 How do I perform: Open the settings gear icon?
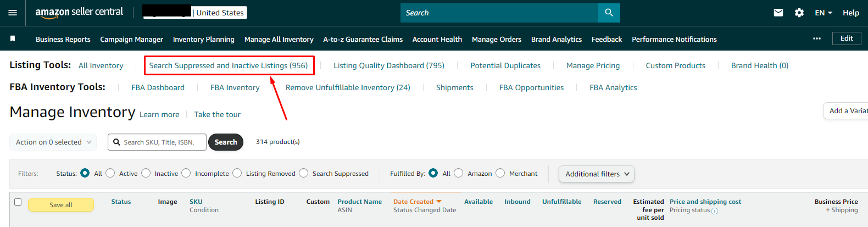click(799, 13)
